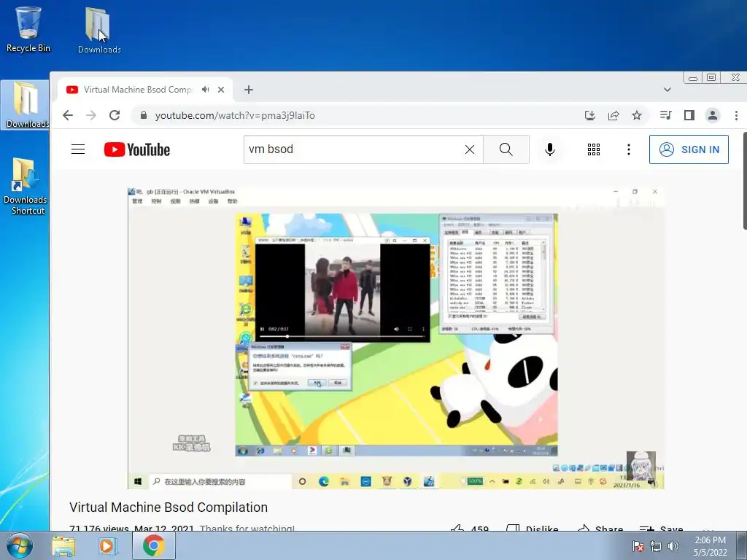This screenshot has height=560, width=747.
Task: Click the video player to pause
Action: coord(396,338)
